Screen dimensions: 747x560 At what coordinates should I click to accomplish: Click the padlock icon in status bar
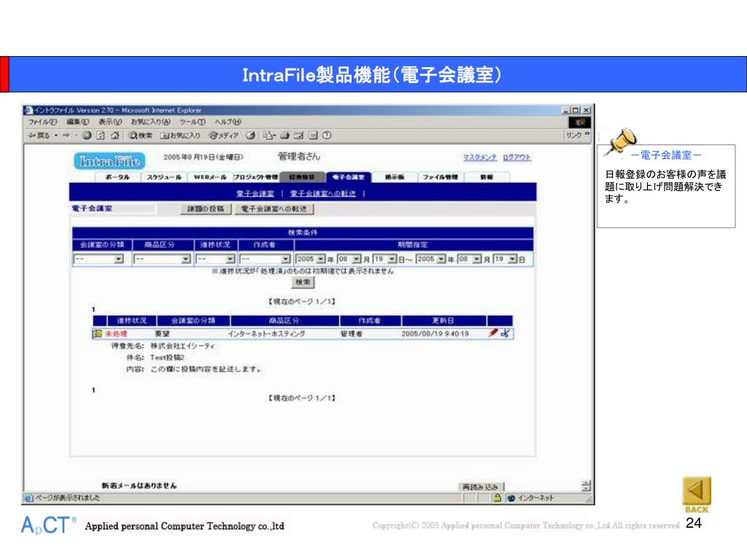pyautogui.click(x=497, y=497)
